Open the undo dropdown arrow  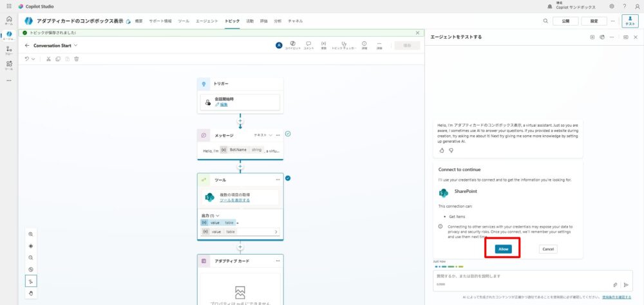click(x=33, y=59)
